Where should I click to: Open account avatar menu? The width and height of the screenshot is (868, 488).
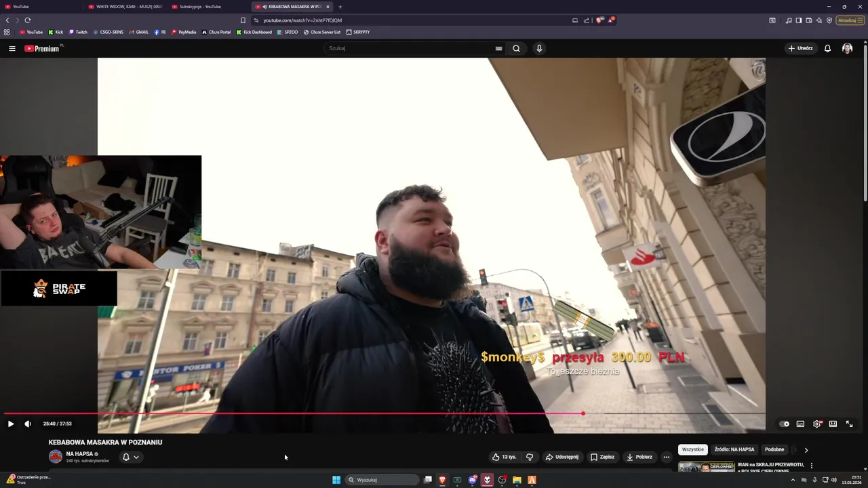point(847,48)
